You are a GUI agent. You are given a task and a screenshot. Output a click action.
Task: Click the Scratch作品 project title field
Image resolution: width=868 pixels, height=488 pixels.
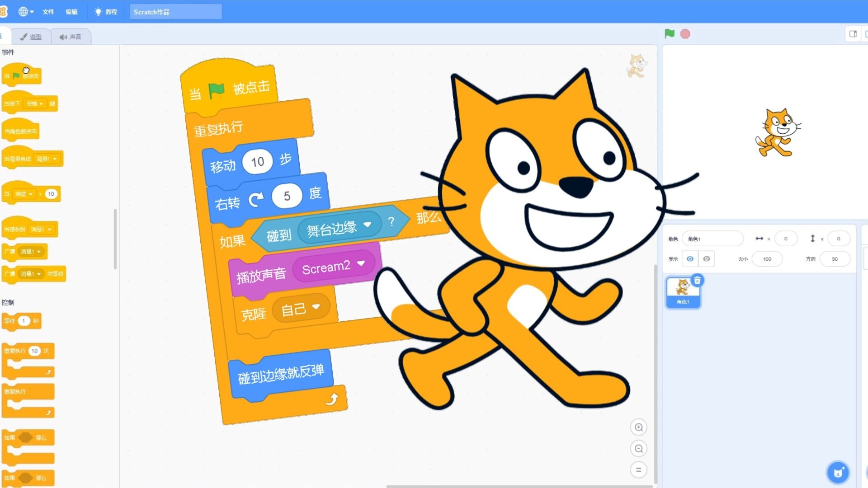[175, 12]
